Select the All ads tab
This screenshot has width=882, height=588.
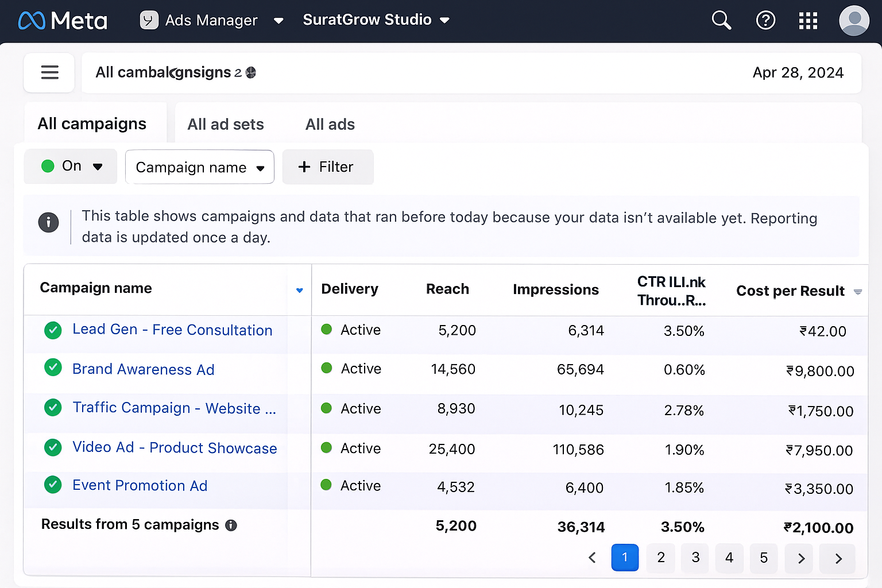(330, 124)
